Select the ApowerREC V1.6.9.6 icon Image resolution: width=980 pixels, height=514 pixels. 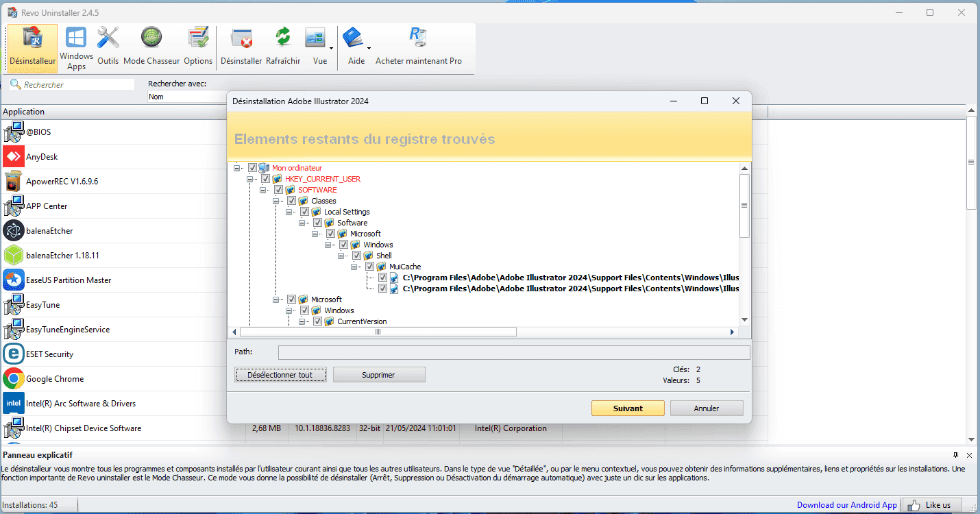(x=14, y=182)
